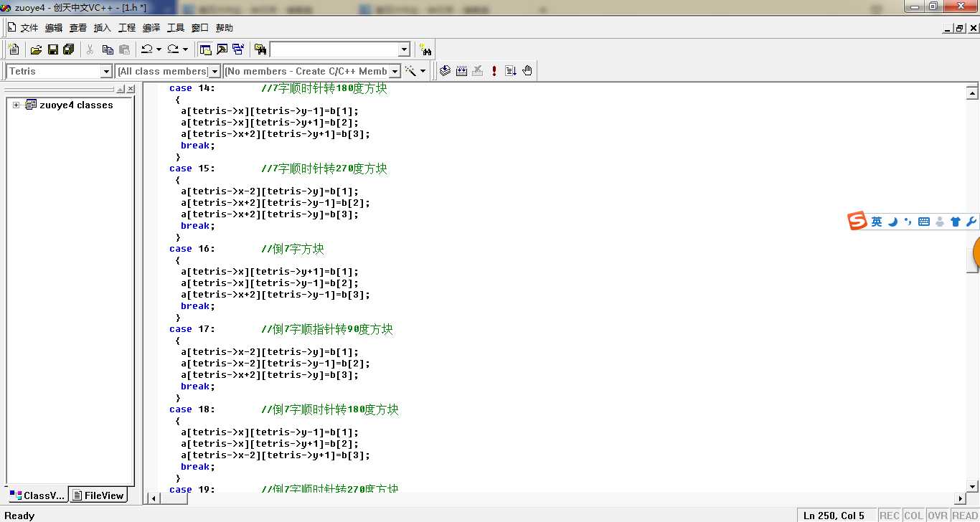Viewport: 980px width, 522px height.
Task: Click the Compile icon in build toolbar
Action: [x=445, y=71]
